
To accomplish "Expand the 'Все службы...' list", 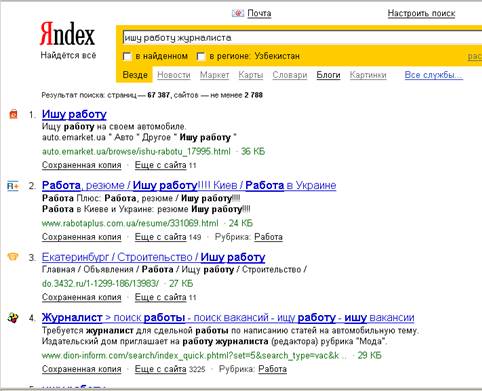I will pos(434,75).
